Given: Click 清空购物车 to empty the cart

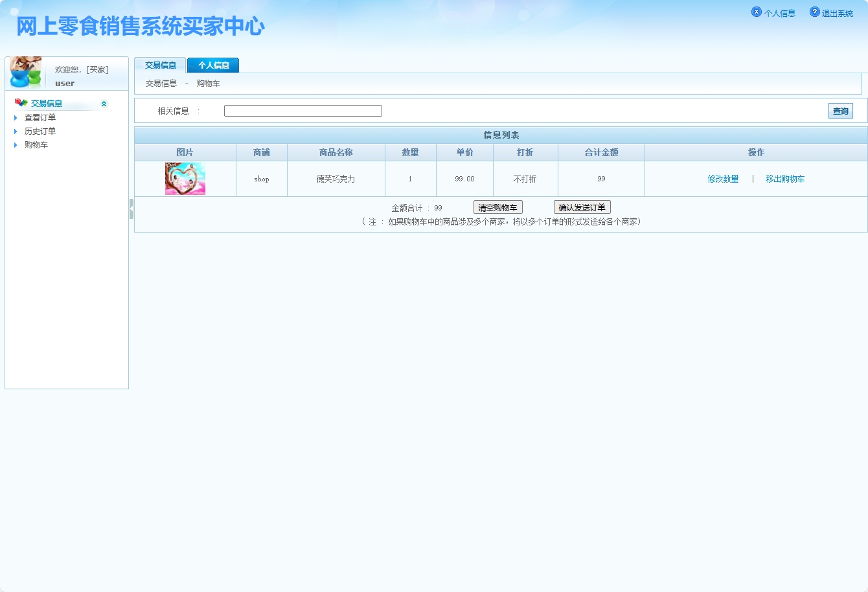Looking at the screenshot, I should [497, 207].
